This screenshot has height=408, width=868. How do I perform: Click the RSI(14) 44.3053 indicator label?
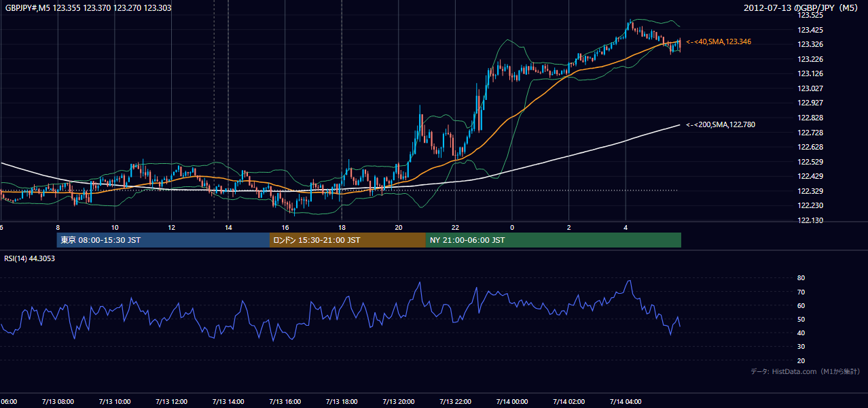(30, 258)
